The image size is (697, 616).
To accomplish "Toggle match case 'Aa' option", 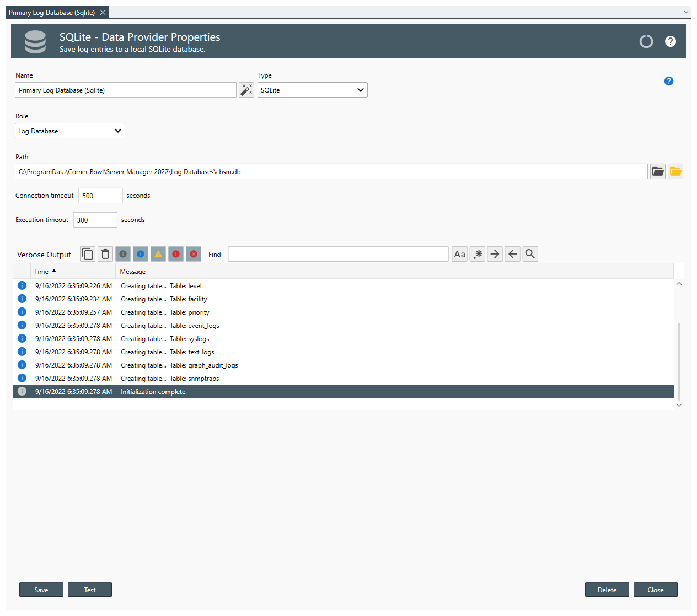I will coord(459,254).
